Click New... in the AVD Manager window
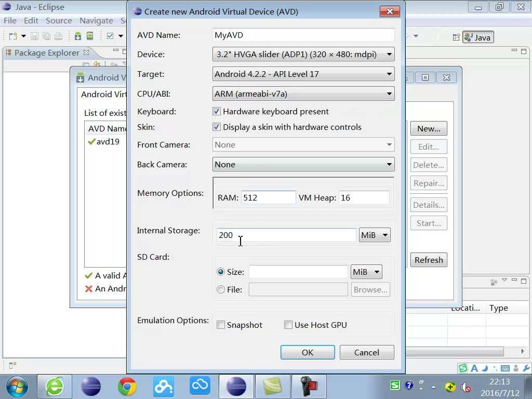Screen dimensions: 532x399 pos(429,129)
